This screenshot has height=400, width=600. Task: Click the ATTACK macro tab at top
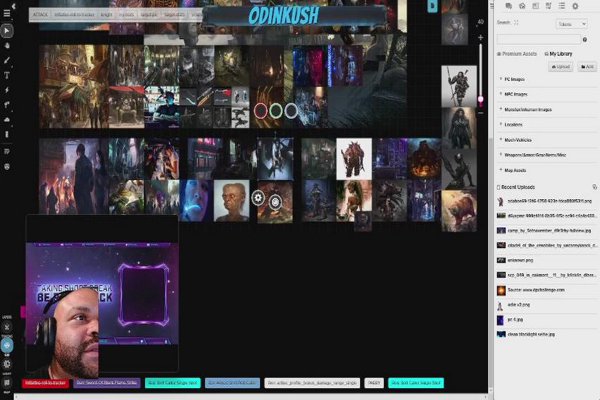click(x=40, y=15)
